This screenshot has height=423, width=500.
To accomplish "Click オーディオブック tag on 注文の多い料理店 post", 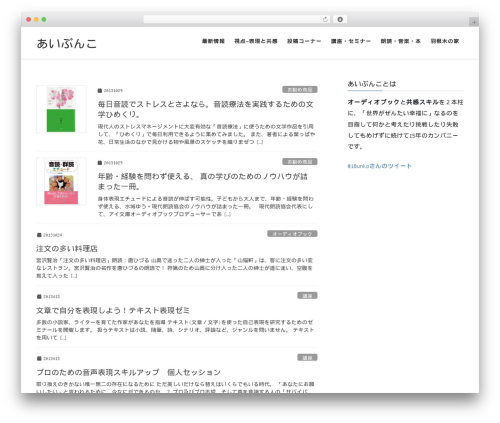I will click(292, 234).
